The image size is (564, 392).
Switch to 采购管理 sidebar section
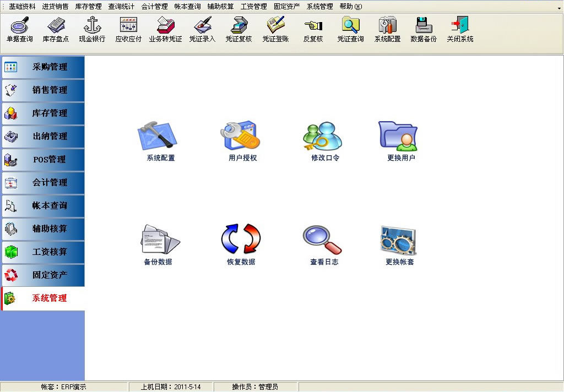pyautogui.click(x=43, y=67)
